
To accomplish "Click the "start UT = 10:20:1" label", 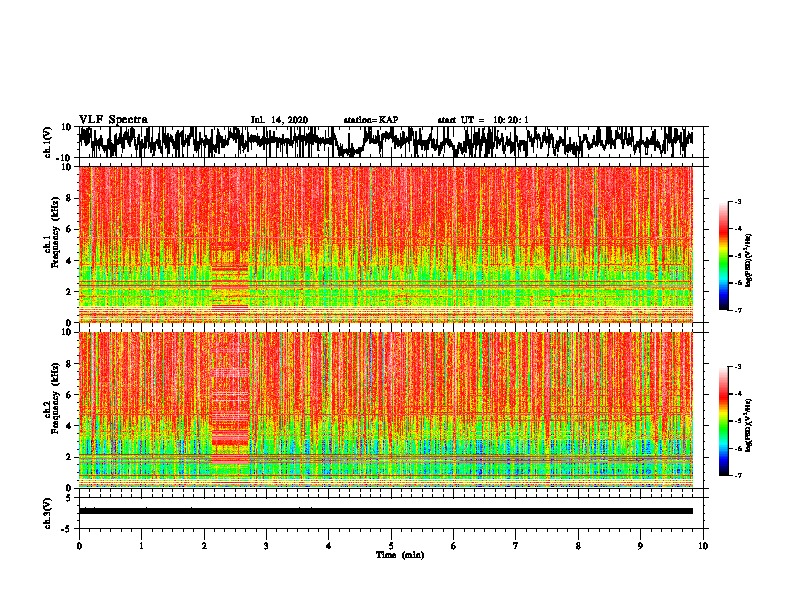I will tap(483, 120).
